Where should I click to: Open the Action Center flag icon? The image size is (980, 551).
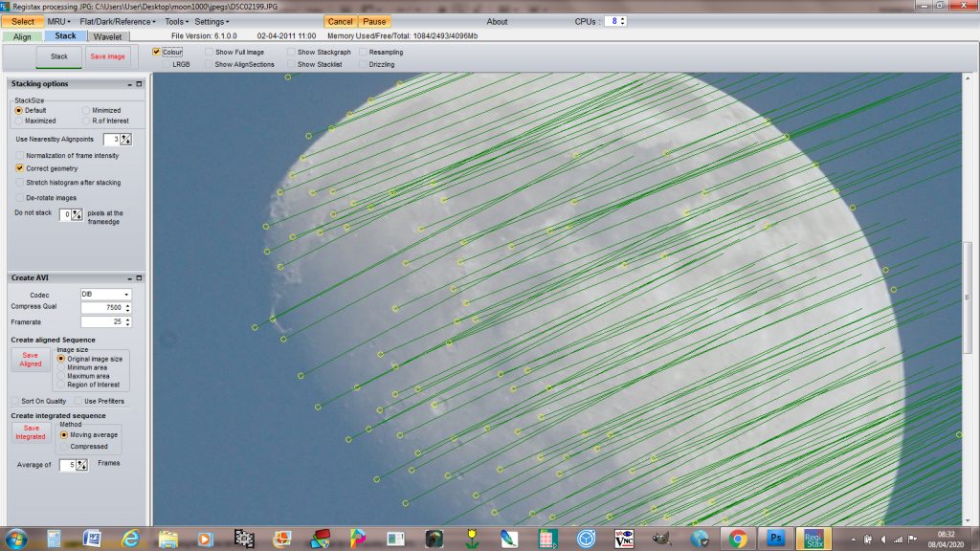(x=912, y=540)
